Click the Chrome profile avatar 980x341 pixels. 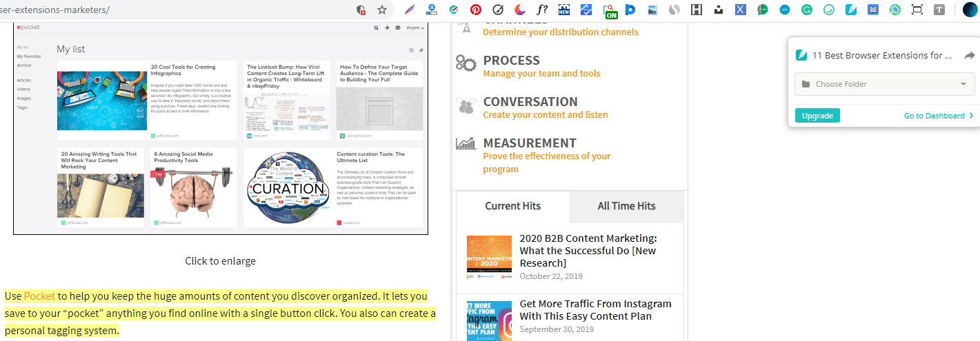coord(970,10)
